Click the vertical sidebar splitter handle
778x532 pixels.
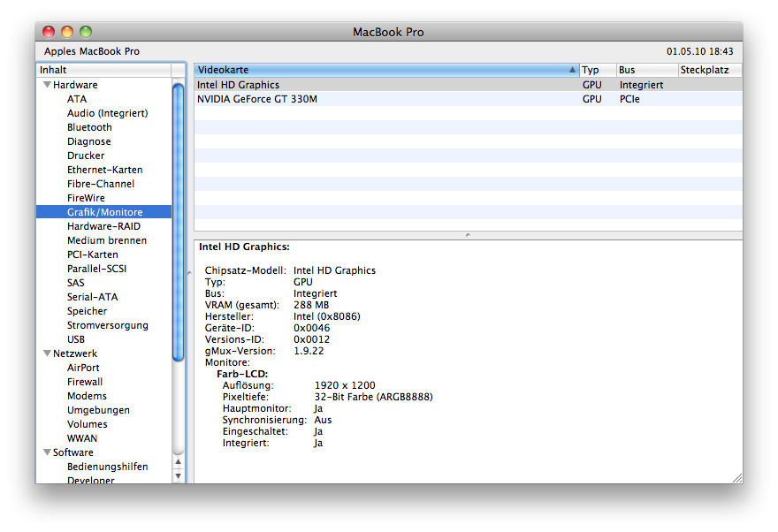189,273
